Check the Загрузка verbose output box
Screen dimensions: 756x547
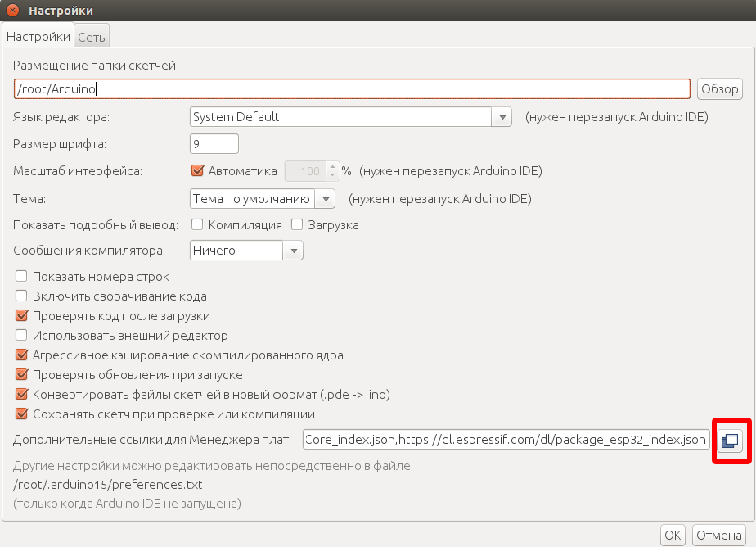[x=297, y=224]
